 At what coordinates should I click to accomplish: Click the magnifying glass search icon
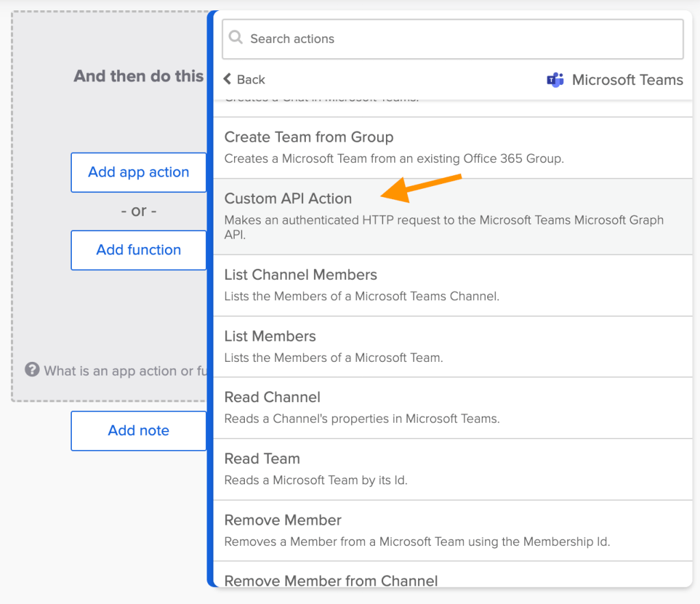tap(236, 38)
